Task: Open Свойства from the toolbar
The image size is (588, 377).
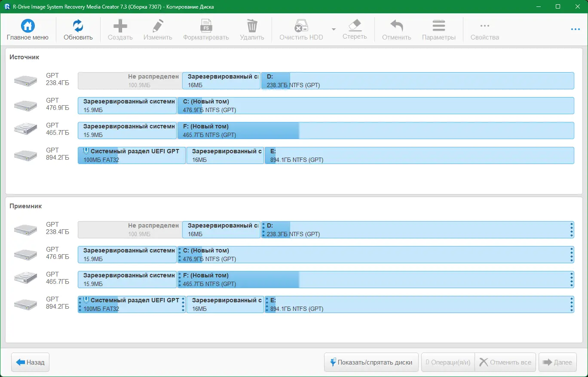Action: 485,30
